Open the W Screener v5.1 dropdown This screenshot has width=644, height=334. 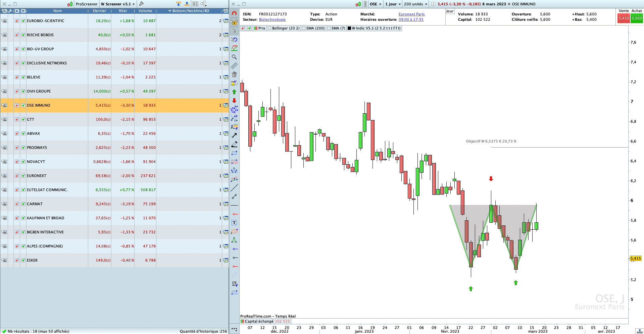(x=117, y=4)
